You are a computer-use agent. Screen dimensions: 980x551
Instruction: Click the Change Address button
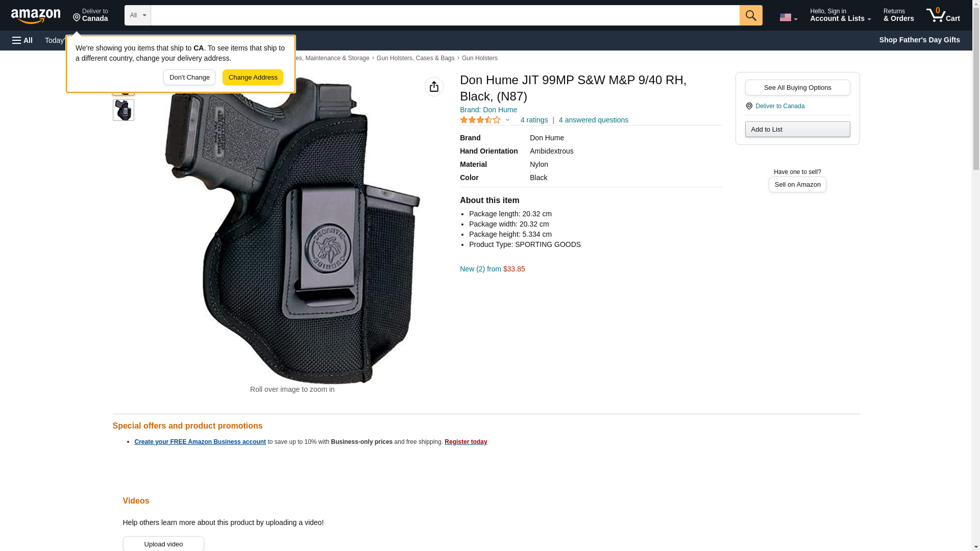pos(253,78)
